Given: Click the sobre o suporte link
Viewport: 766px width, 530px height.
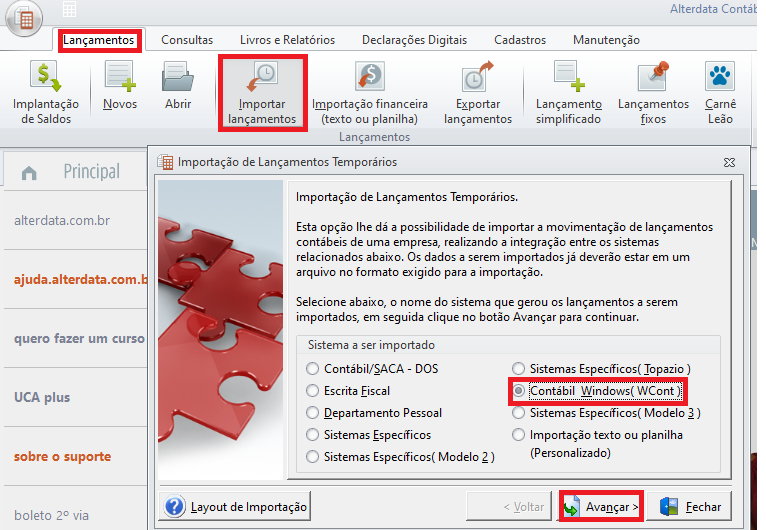Looking at the screenshot, I should 63,457.
